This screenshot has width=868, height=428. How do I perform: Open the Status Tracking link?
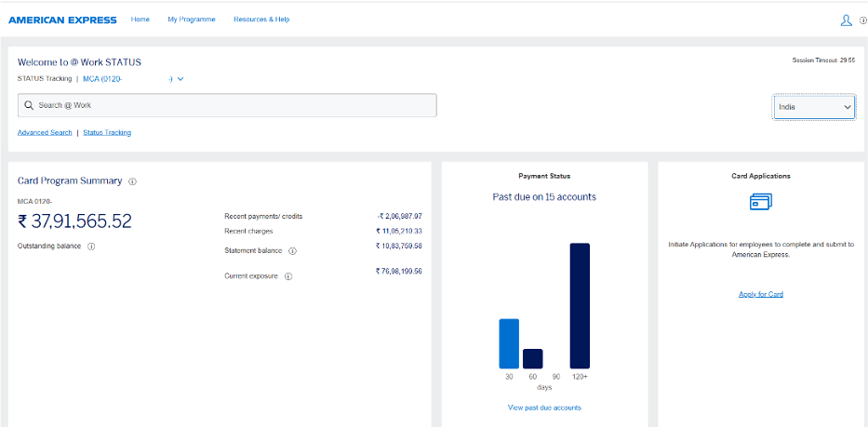tap(107, 132)
